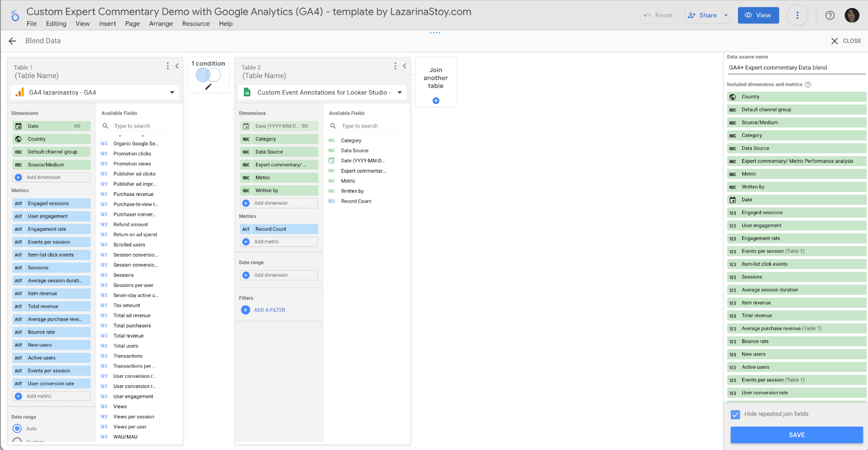Screen dimensions: 868x450
Task: Select the Auto date range radio button
Action: [17, 428]
